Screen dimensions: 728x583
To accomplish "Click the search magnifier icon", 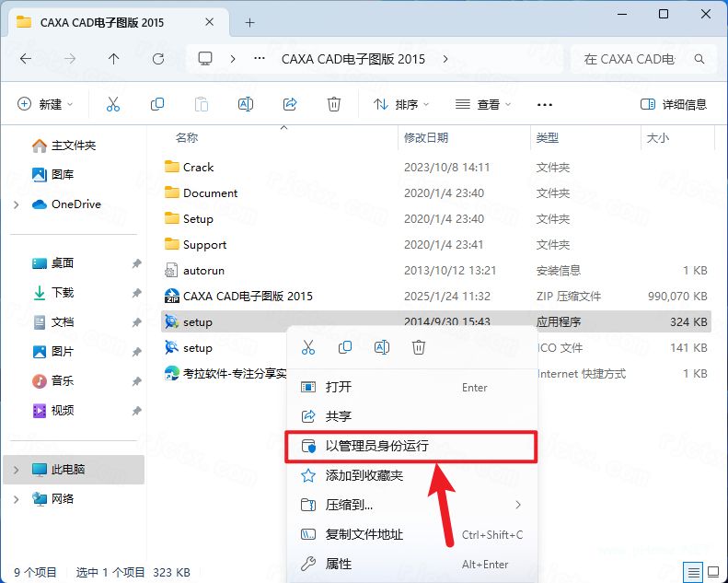I will [x=699, y=59].
